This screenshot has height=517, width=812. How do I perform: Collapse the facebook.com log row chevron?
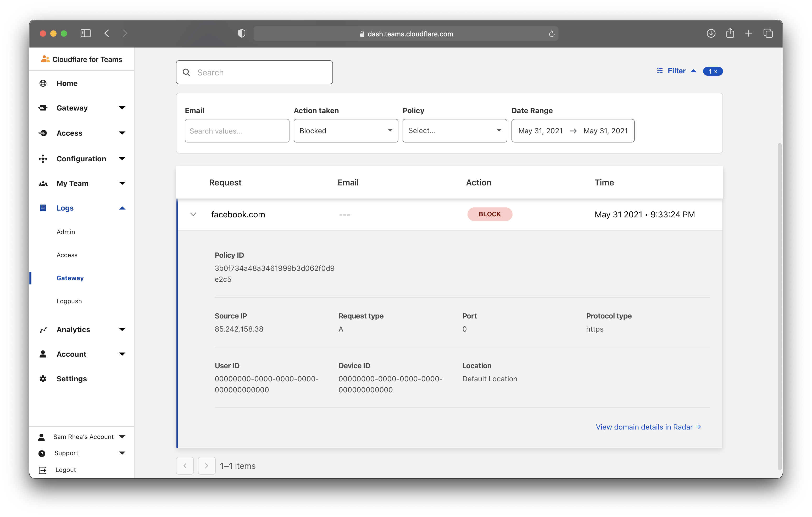point(193,214)
